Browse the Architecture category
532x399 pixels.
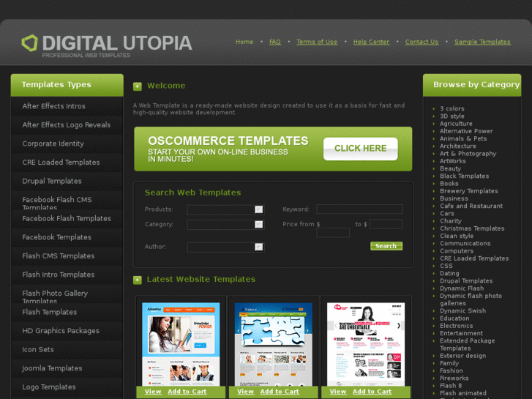tap(457, 146)
